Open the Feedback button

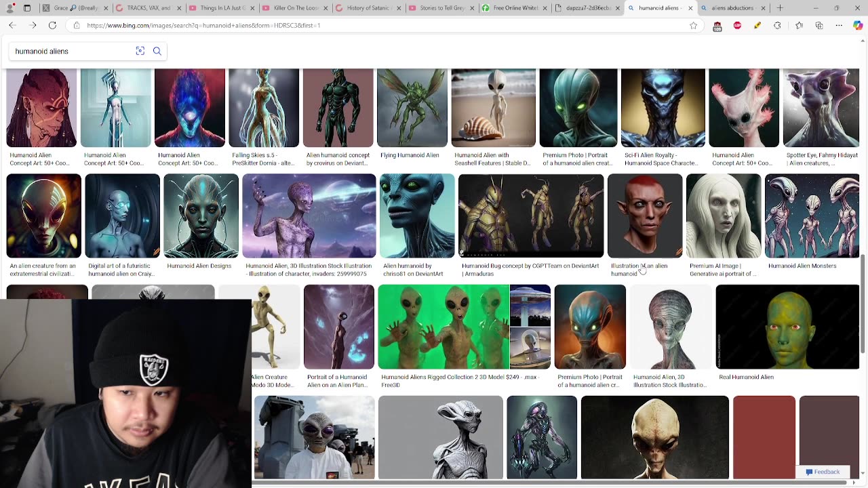click(823, 472)
